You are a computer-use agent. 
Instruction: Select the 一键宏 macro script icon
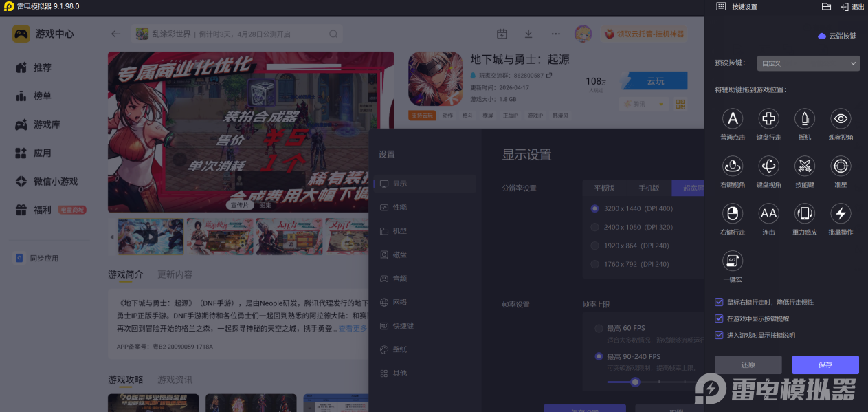tap(733, 261)
